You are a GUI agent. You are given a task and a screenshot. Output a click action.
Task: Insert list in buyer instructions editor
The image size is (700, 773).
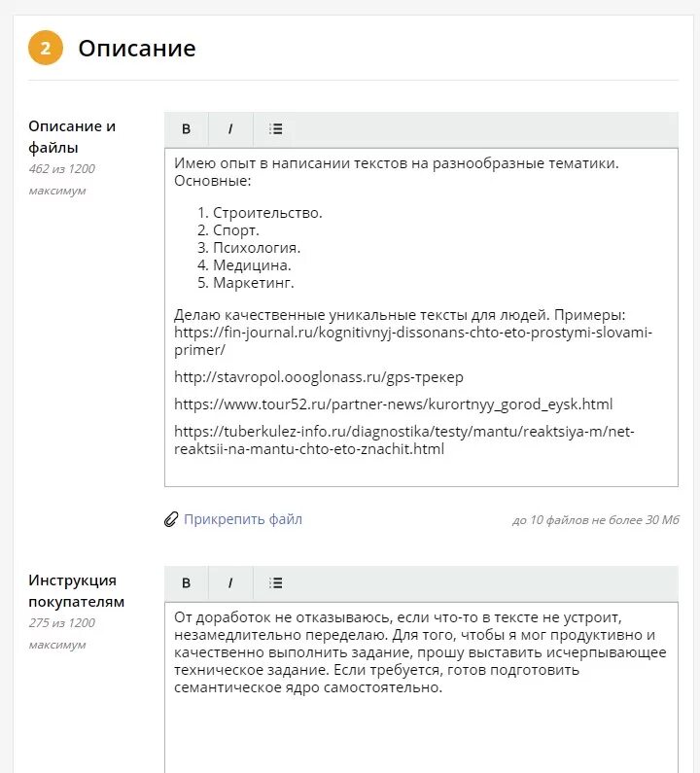[275, 583]
